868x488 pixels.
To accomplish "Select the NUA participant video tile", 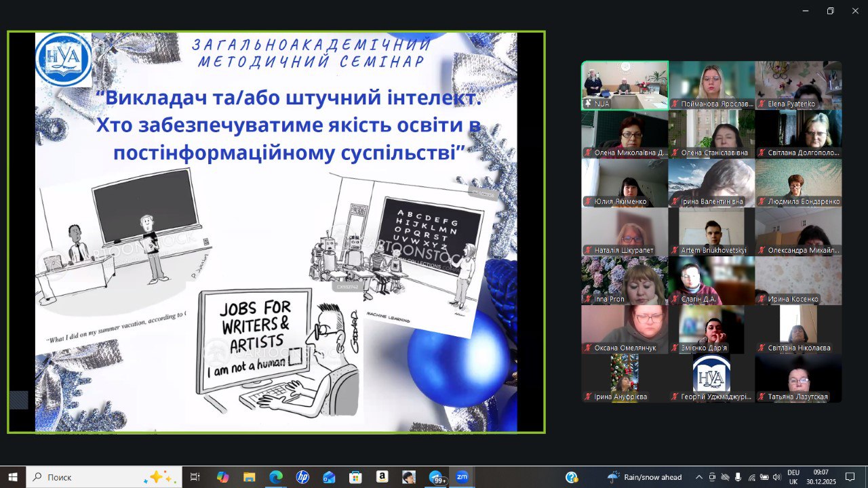I will [x=625, y=85].
